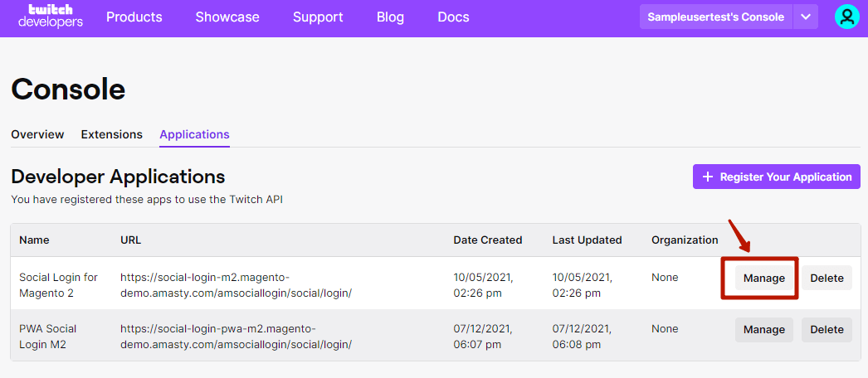Image resolution: width=868 pixels, height=378 pixels.
Task: Manage the Social Login for Magento 2 app
Action: (764, 278)
